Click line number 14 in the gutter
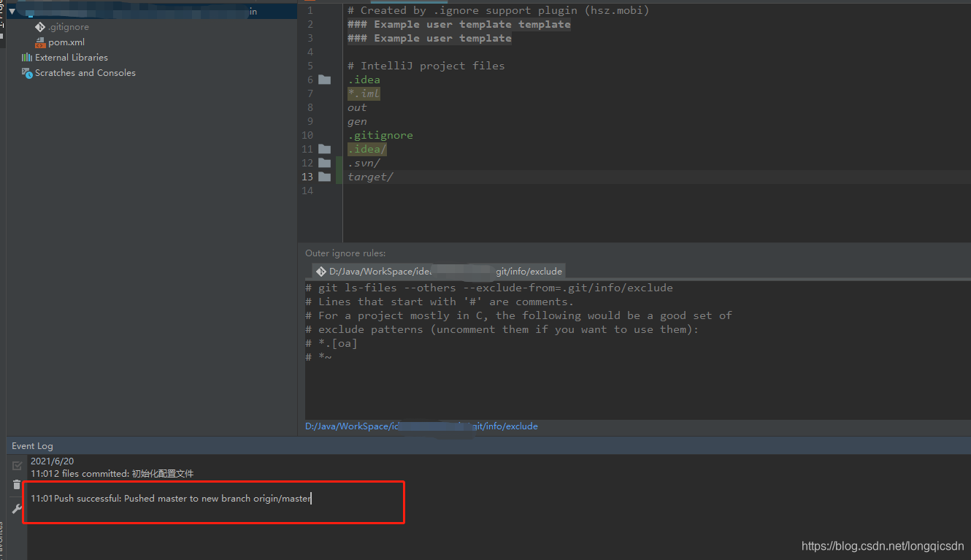The image size is (971, 560). 307,191
